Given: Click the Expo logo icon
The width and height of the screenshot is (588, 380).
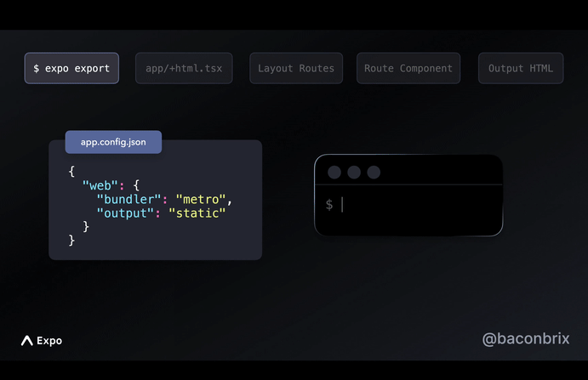Looking at the screenshot, I should click(x=27, y=340).
